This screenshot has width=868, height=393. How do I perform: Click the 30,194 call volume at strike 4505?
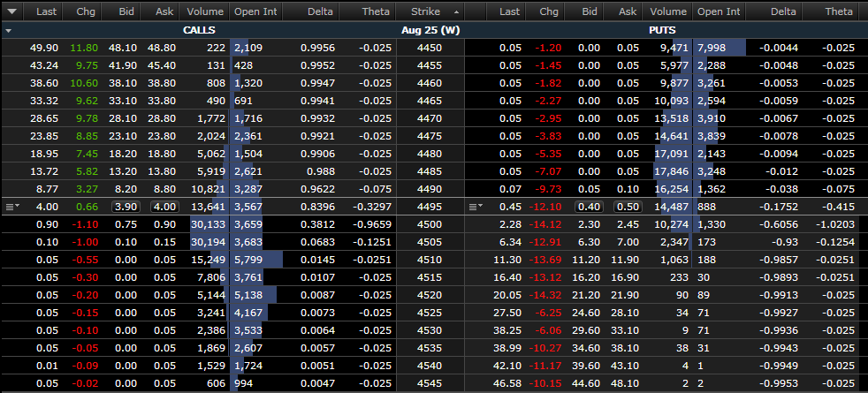tap(206, 241)
